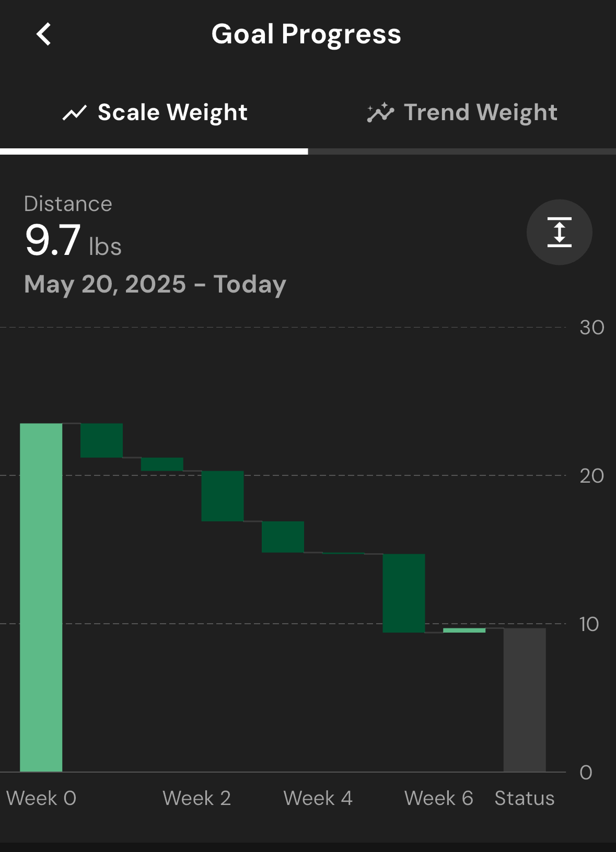Switch to the Trend Weight tab

click(462, 113)
